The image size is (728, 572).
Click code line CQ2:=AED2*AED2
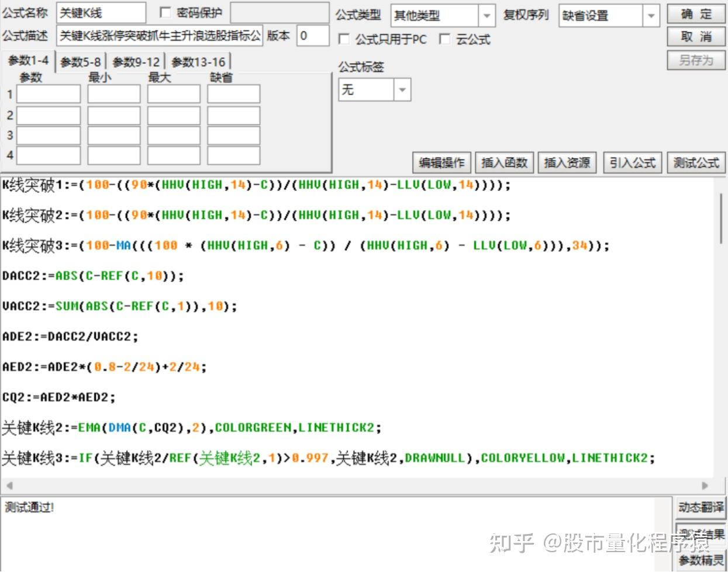pos(58,397)
